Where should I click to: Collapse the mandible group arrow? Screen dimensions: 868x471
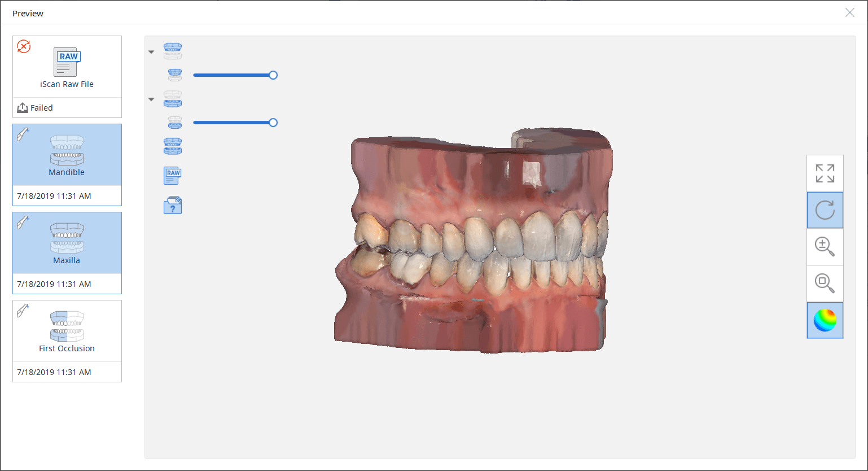(151, 99)
